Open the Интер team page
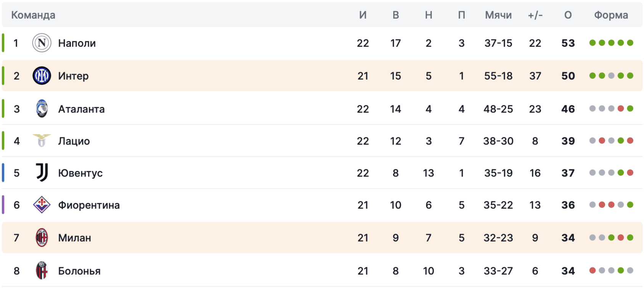 coord(73,76)
